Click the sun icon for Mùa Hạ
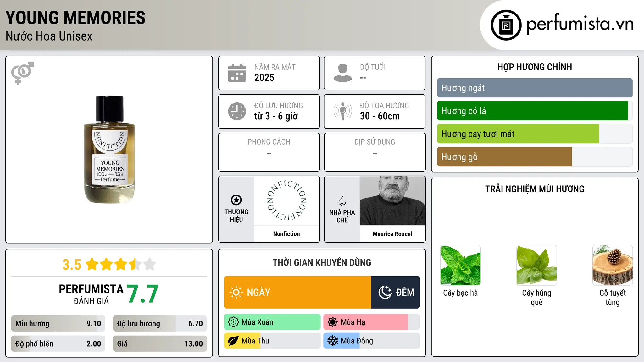This screenshot has height=362, width=644. click(333, 322)
